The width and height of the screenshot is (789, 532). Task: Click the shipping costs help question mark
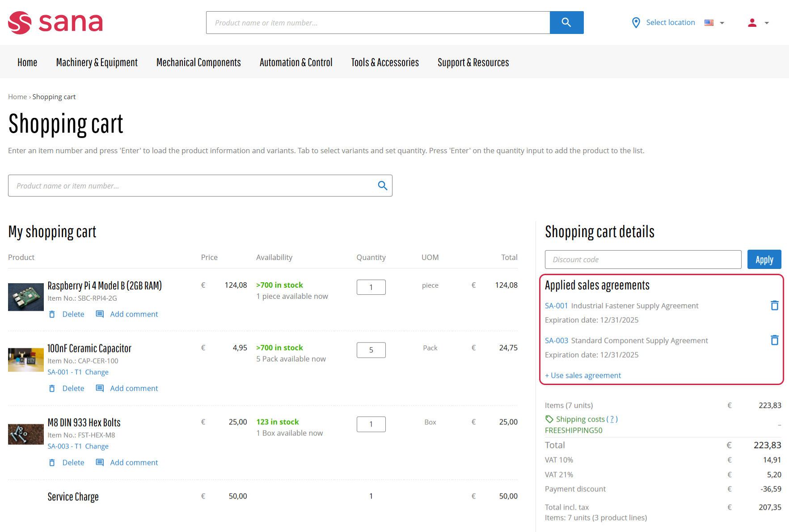click(612, 419)
